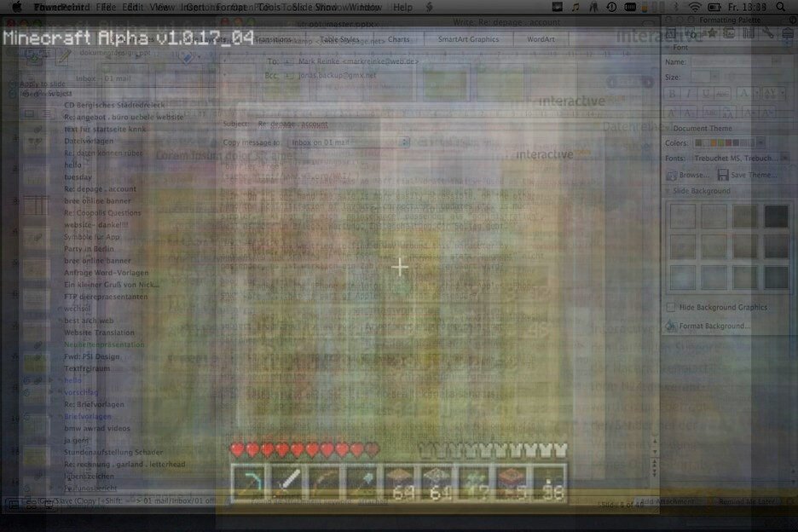Select the sword in the Minecraft hotbar
798x532 pixels.
tap(286, 483)
